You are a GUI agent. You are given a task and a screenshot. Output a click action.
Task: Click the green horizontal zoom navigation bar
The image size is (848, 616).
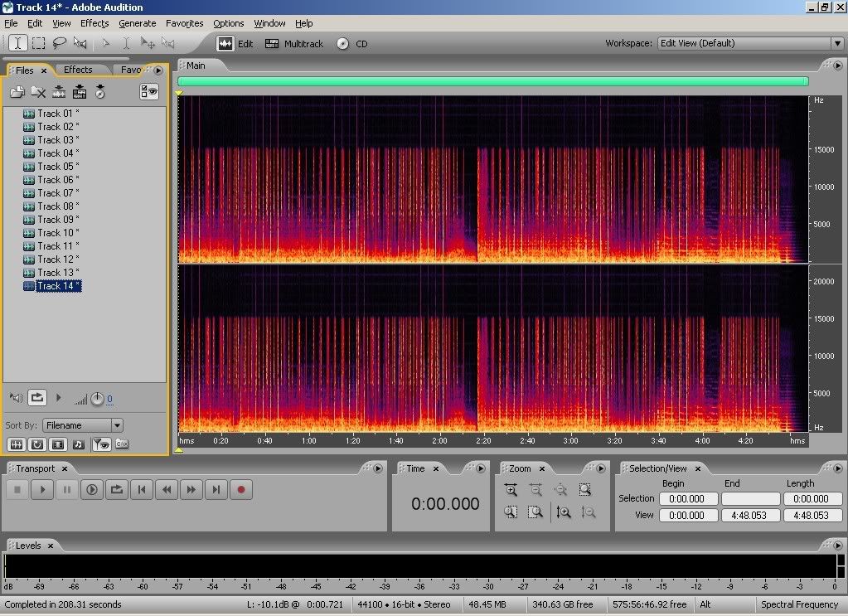pos(493,81)
